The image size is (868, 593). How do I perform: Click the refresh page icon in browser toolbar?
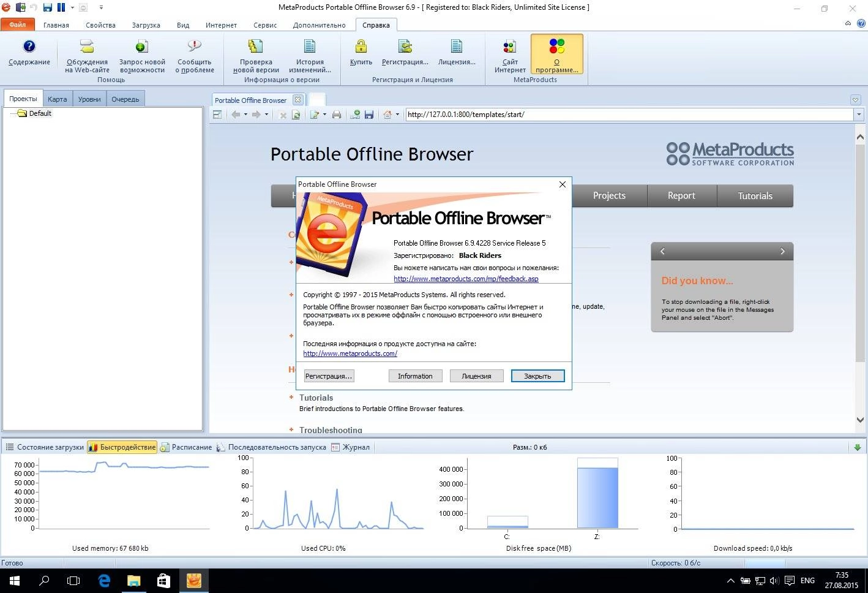coord(296,115)
